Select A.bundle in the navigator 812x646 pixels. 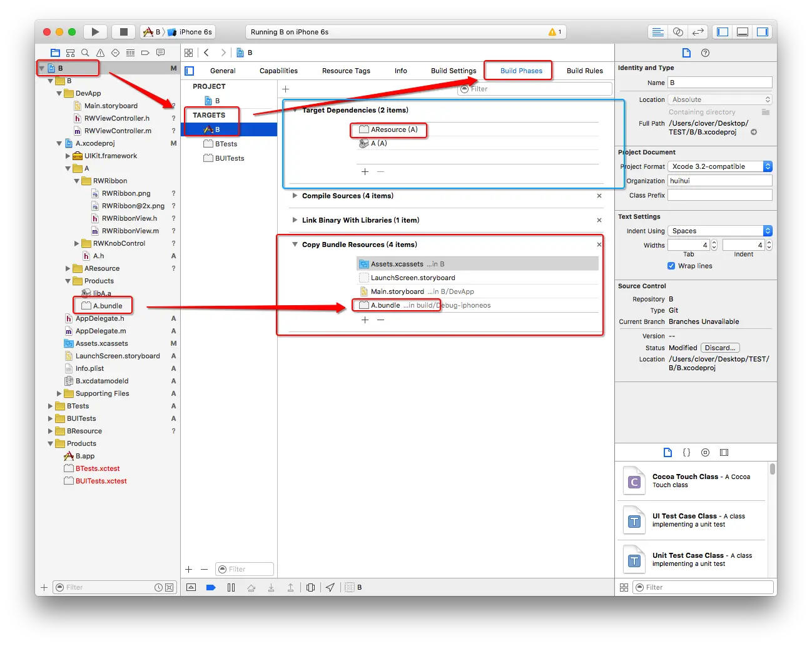108,306
